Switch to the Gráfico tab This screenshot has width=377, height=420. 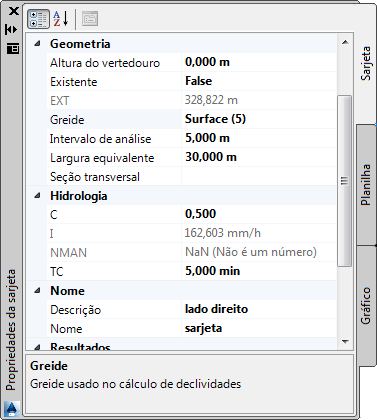(x=366, y=305)
